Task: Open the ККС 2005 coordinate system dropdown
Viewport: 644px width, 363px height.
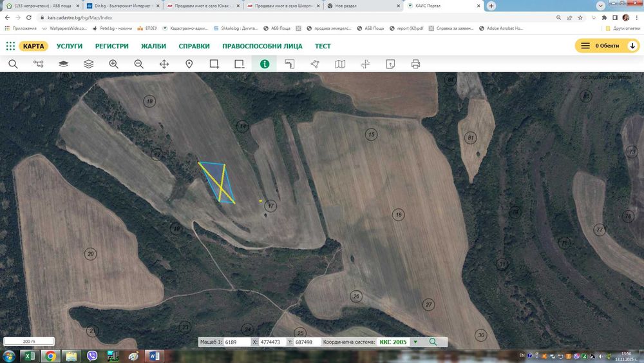Action: tap(415, 342)
